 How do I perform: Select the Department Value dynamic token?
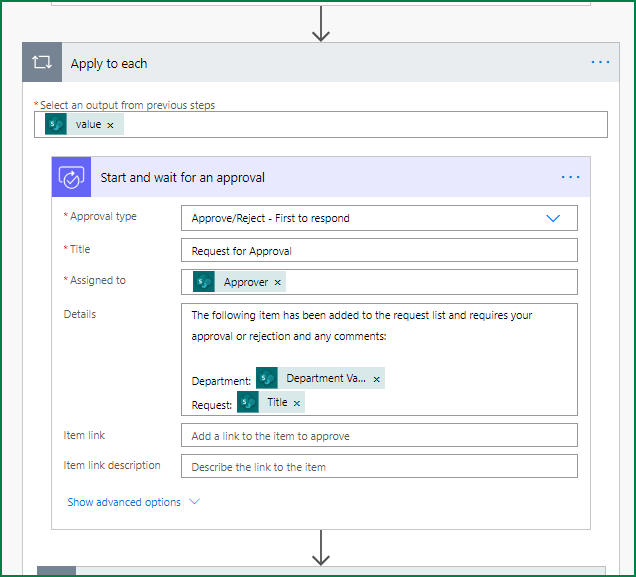[x=325, y=379]
